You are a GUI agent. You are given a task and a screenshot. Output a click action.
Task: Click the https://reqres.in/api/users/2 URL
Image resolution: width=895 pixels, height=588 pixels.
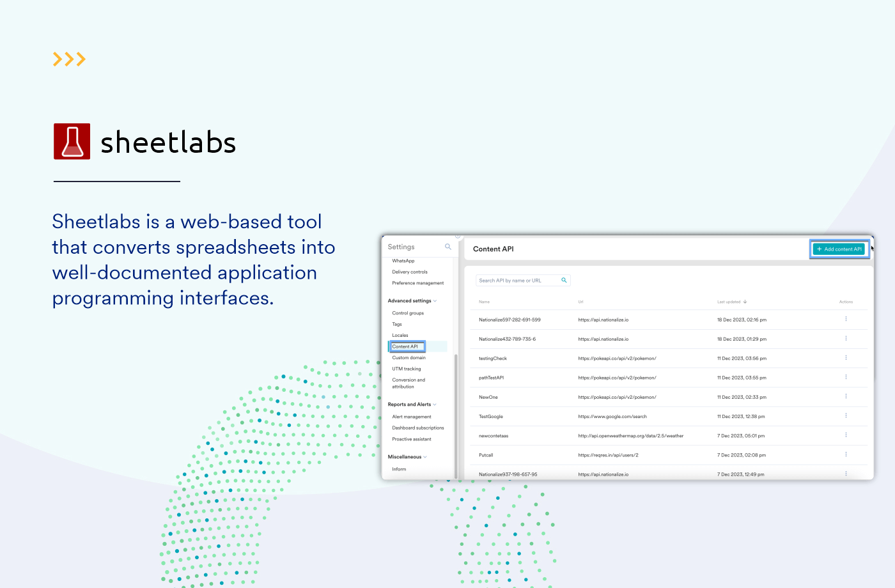coord(608,455)
